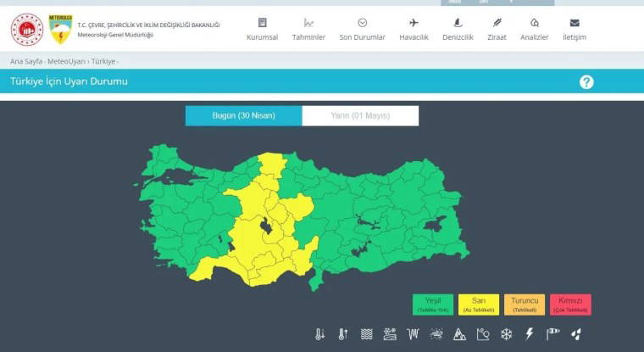Select the icicle frost warning icon
Screen dimensions: 644x352
413,334
